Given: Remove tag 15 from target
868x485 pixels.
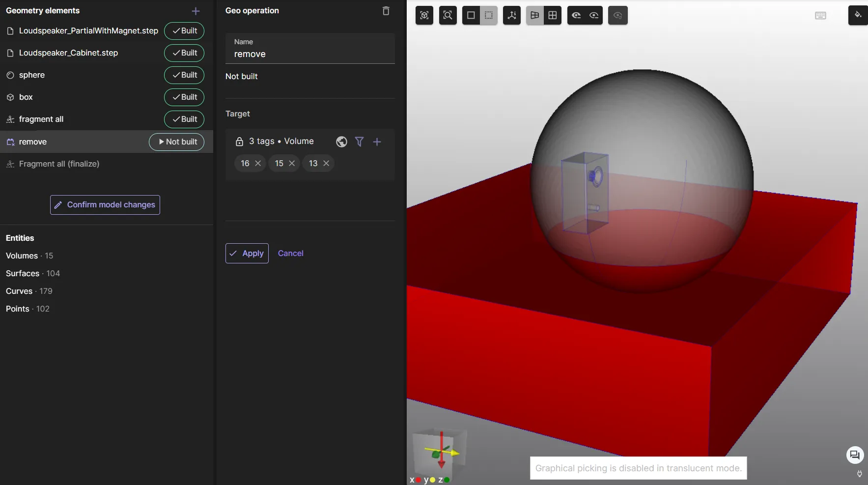Looking at the screenshot, I should (292, 163).
